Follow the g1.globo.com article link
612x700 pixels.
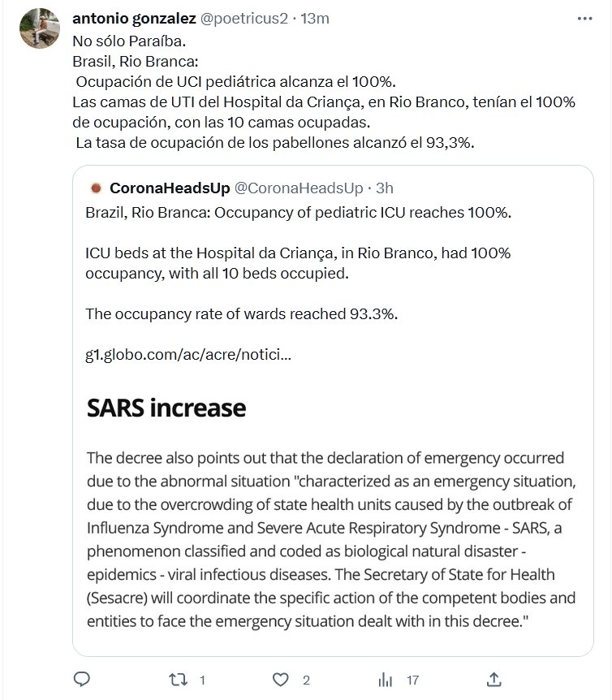188,354
